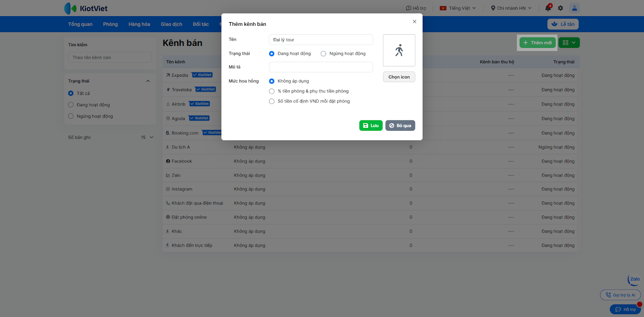Open the user account avatar

[574, 8]
